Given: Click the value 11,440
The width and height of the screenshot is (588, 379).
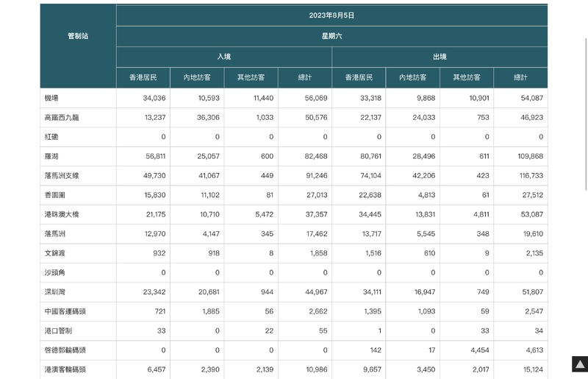Looking at the screenshot, I should (264, 98).
